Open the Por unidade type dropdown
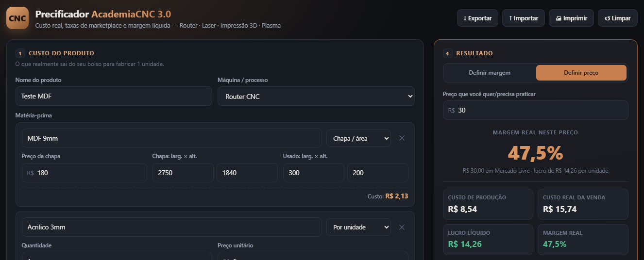This screenshot has width=644, height=260. (x=358, y=227)
